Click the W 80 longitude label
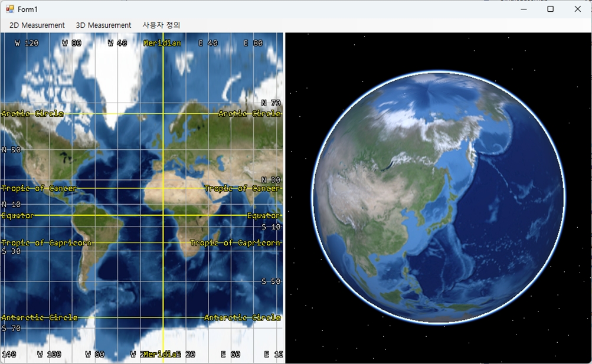Screen dimensions: 592x364 [x=72, y=43]
